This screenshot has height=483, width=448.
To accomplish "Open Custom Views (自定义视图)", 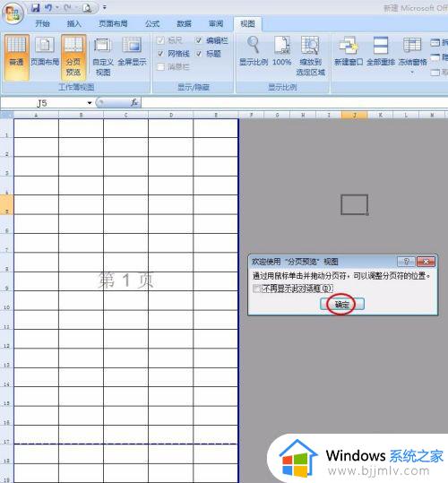I will tap(103, 57).
